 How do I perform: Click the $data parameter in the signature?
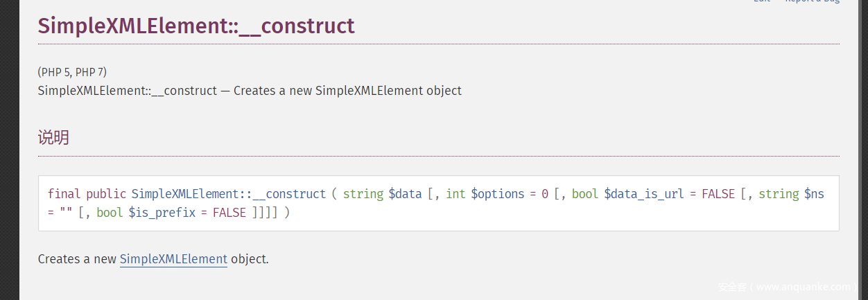(x=405, y=194)
